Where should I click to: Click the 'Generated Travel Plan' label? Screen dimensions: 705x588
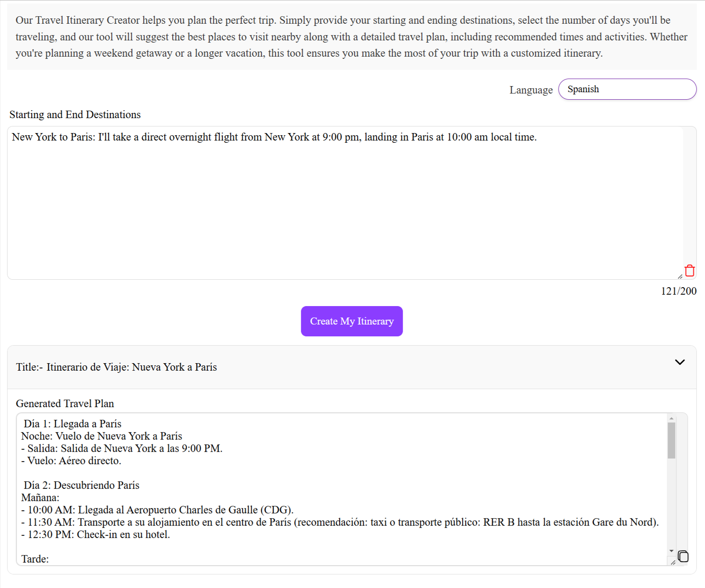[x=65, y=404]
